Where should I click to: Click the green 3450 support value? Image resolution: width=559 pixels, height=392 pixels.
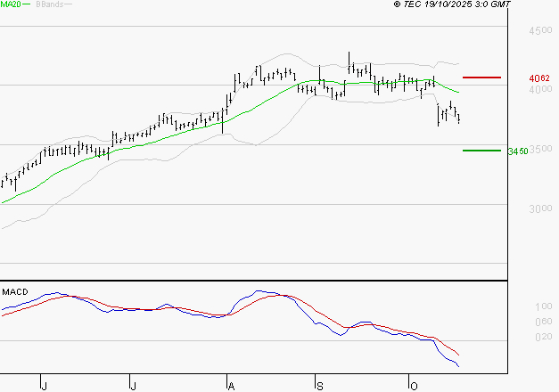click(x=518, y=151)
